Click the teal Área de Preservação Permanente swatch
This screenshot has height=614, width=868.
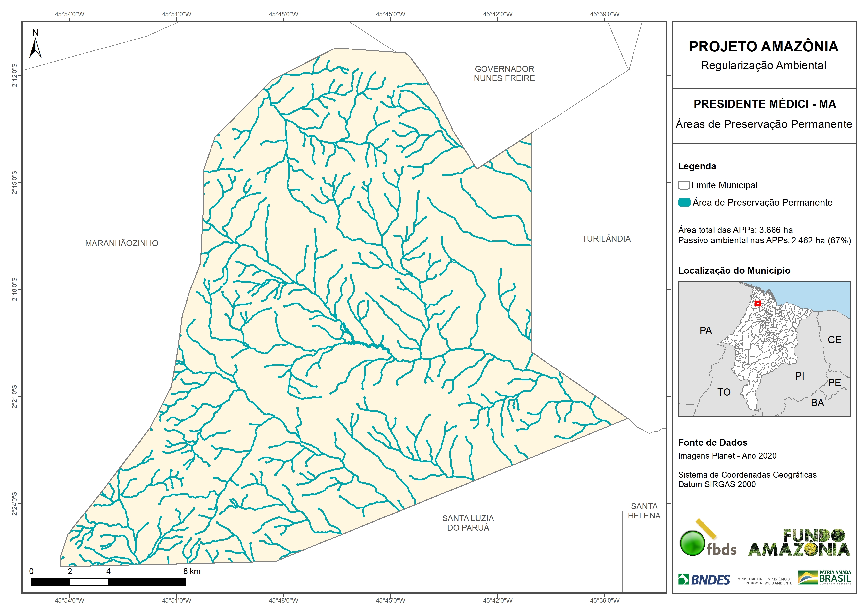pyautogui.click(x=684, y=202)
